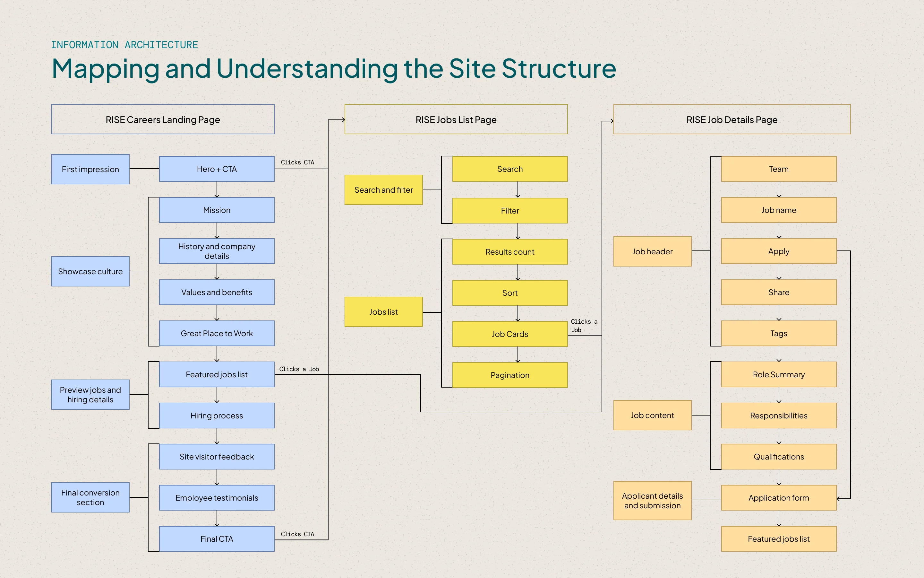The image size is (924, 578).
Task: Click the Team box
Action: pos(779,169)
